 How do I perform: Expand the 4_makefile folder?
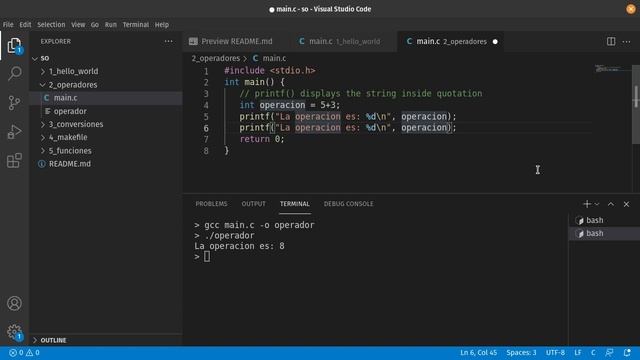click(43, 138)
